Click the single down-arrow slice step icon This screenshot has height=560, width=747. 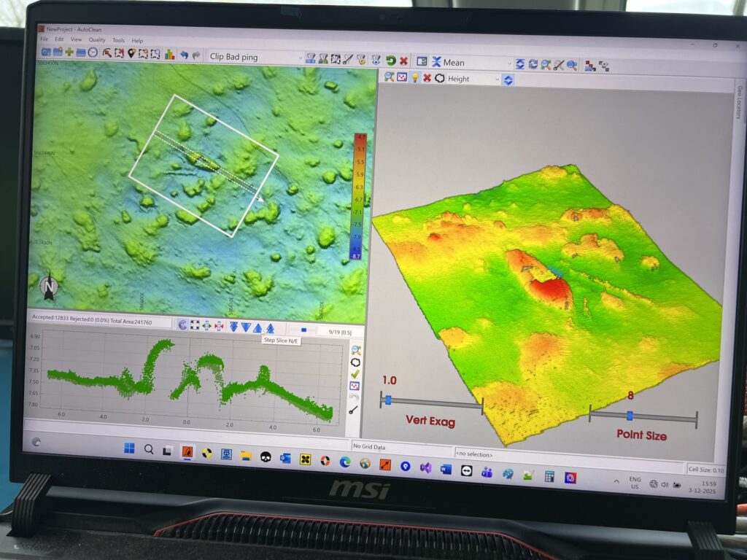click(246, 327)
